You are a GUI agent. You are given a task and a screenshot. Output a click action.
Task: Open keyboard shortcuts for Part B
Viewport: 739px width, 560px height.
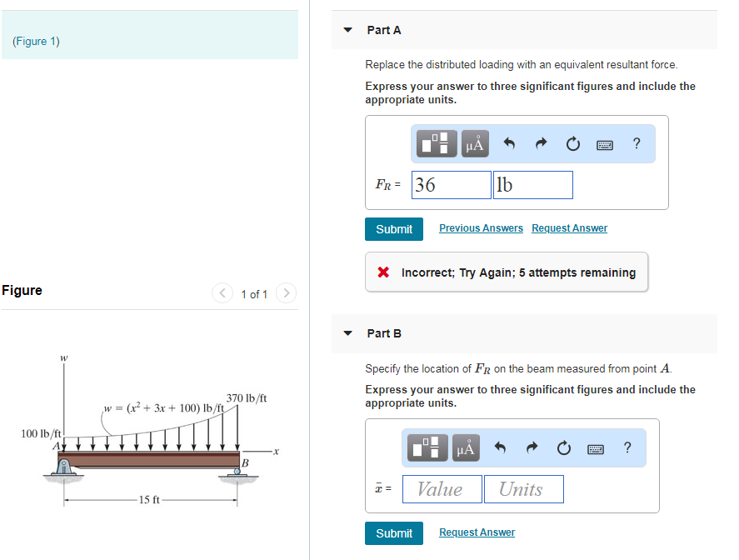click(x=595, y=447)
